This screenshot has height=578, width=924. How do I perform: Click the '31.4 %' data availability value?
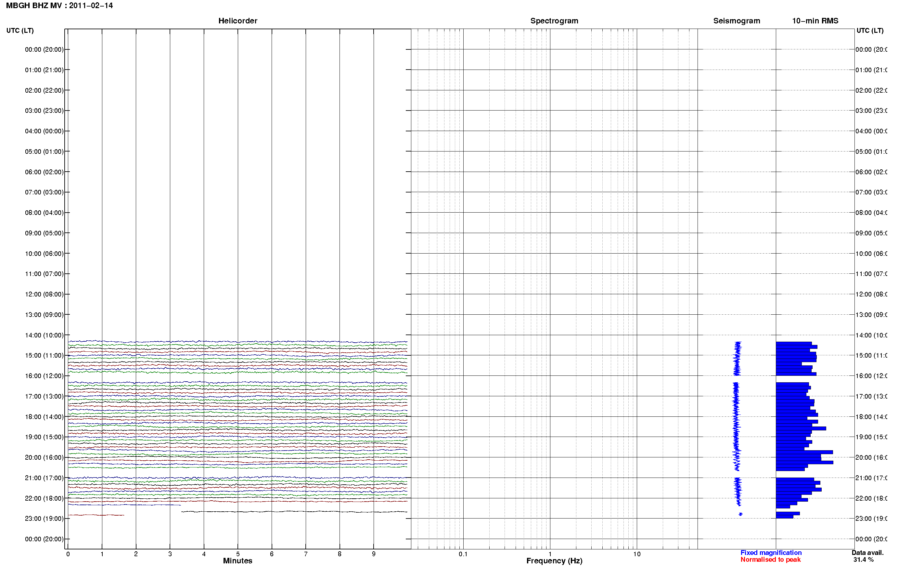[863, 560]
